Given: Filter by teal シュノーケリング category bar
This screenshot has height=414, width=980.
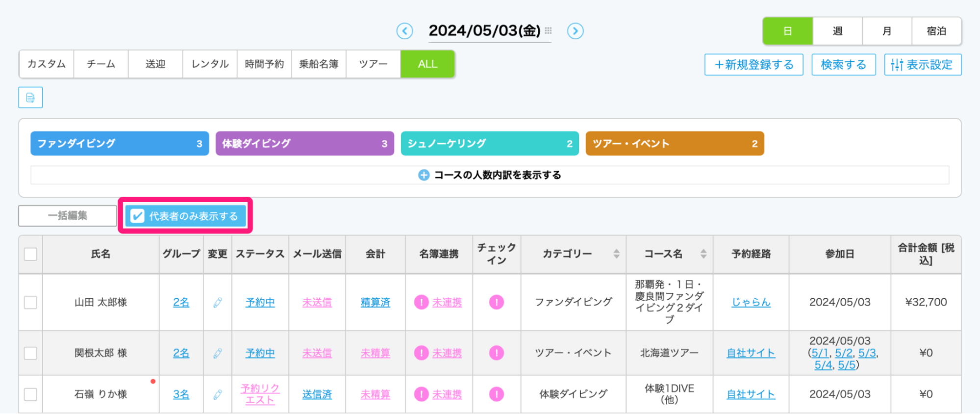Looking at the screenshot, I should click(x=490, y=144).
